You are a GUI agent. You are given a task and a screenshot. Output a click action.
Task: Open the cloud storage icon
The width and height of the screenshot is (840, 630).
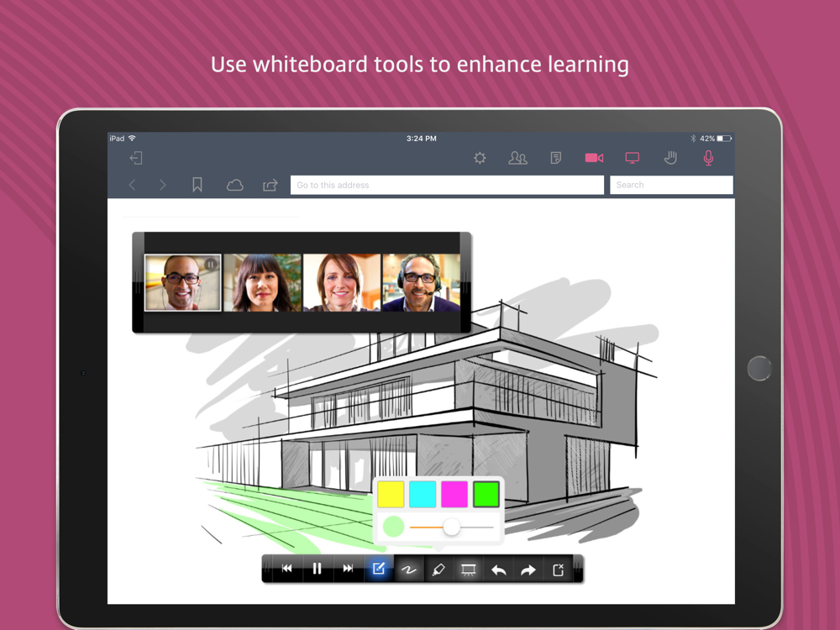click(x=234, y=186)
